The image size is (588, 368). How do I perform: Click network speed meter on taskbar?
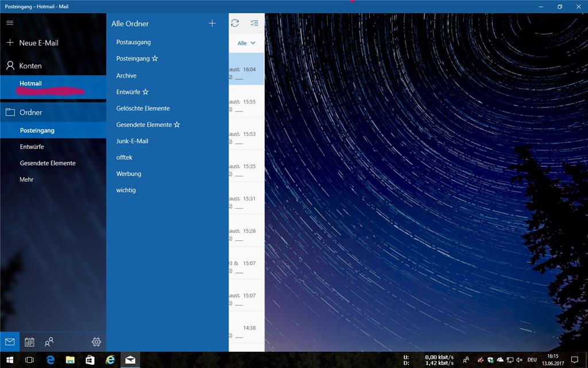pyautogui.click(x=428, y=360)
